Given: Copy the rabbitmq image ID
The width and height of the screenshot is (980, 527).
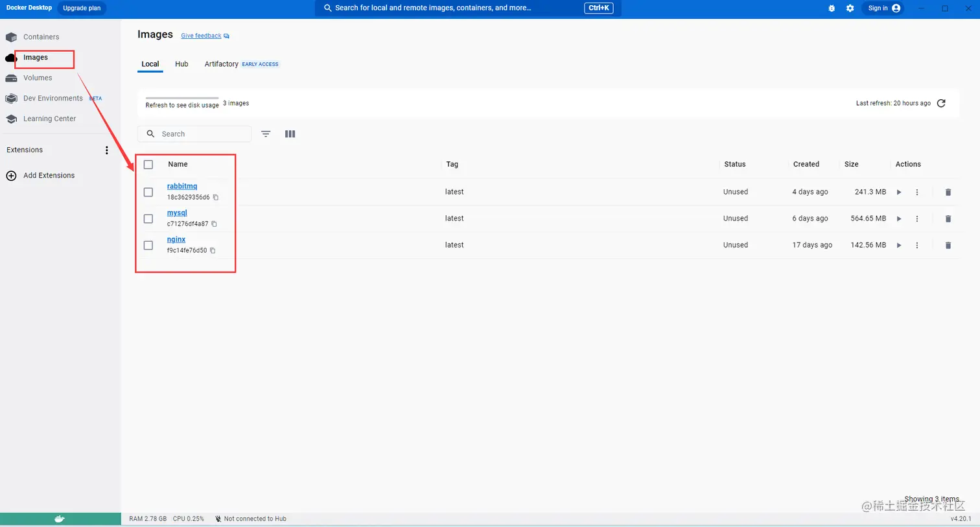Looking at the screenshot, I should point(216,197).
